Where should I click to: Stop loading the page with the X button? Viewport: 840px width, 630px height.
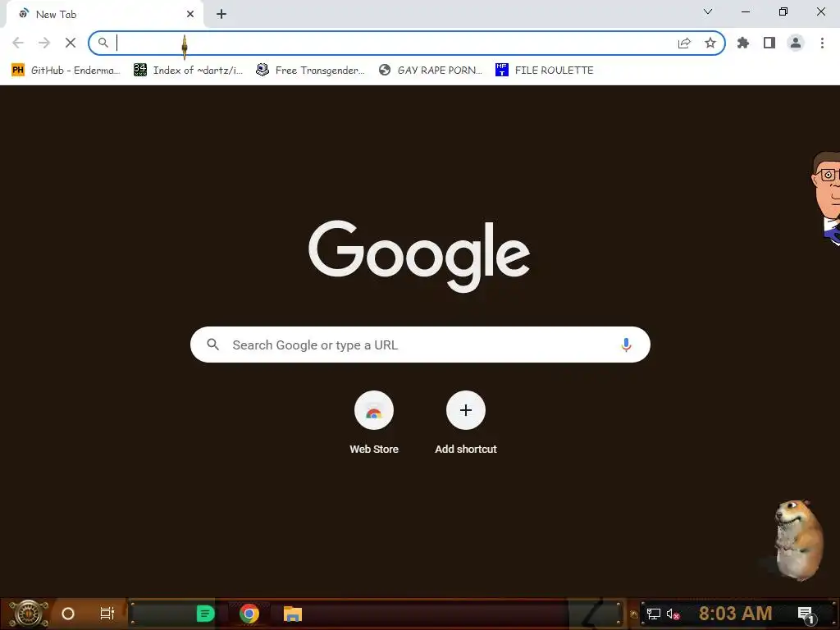click(x=71, y=43)
